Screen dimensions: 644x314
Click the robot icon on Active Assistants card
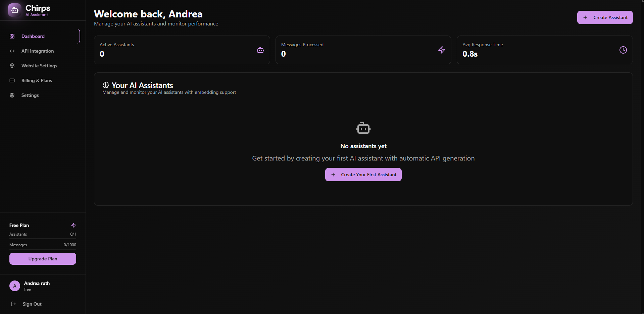[260, 50]
